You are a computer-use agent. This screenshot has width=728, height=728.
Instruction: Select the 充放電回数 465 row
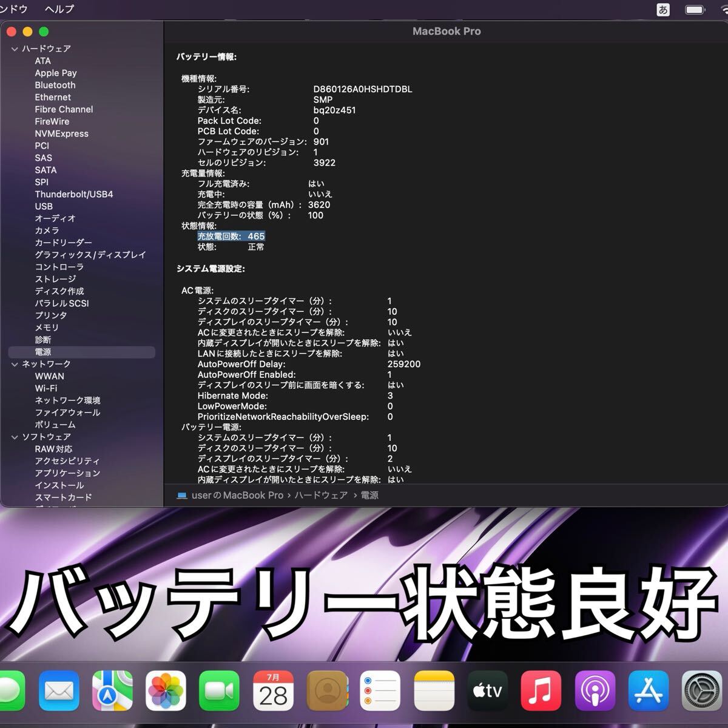[x=231, y=237]
